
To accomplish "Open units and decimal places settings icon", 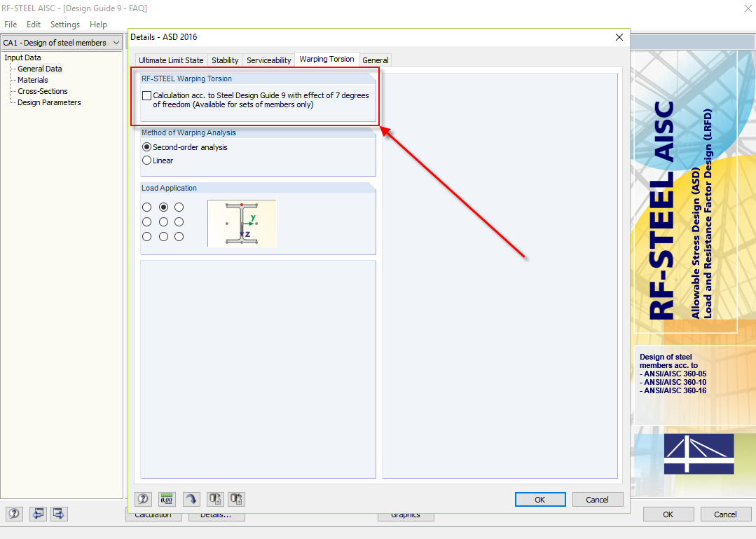I will 167,499.
